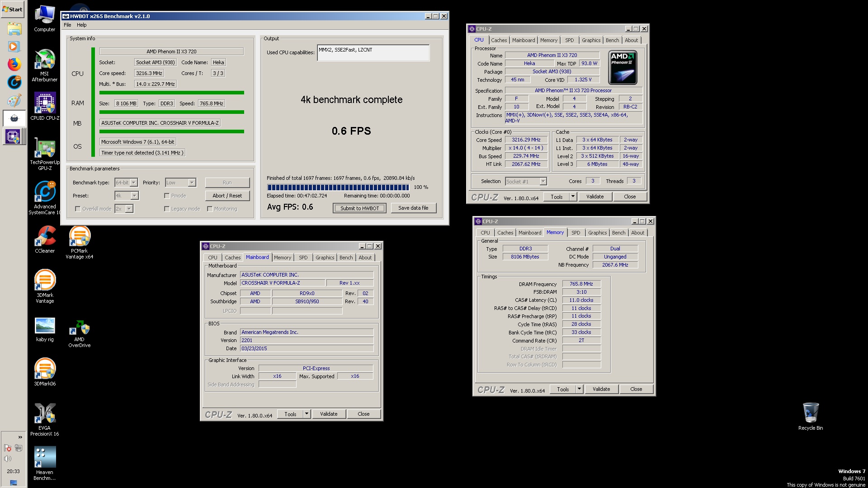The height and width of the screenshot is (488, 868).
Task: Launch 3DMark Vantage desktop shortcut
Action: [x=45, y=286]
